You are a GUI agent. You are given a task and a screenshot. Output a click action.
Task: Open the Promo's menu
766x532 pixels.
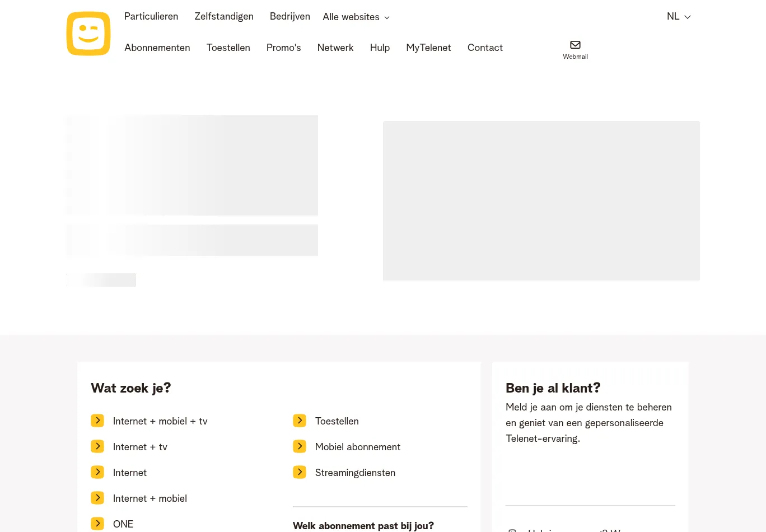(x=283, y=48)
